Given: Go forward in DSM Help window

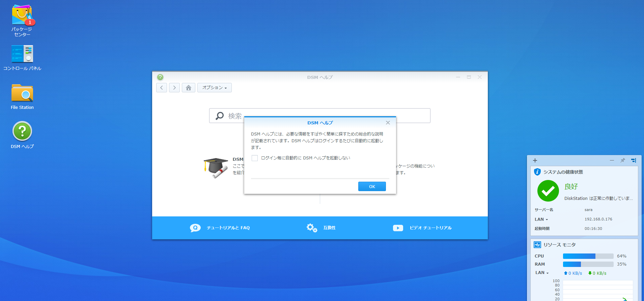Looking at the screenshot, I should point(174,88).
